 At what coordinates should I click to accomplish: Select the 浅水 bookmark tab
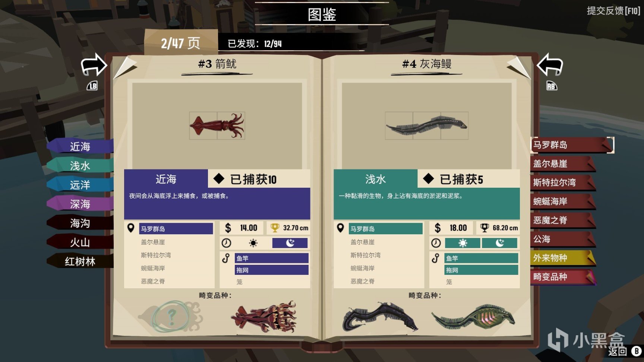click(80, 165)
